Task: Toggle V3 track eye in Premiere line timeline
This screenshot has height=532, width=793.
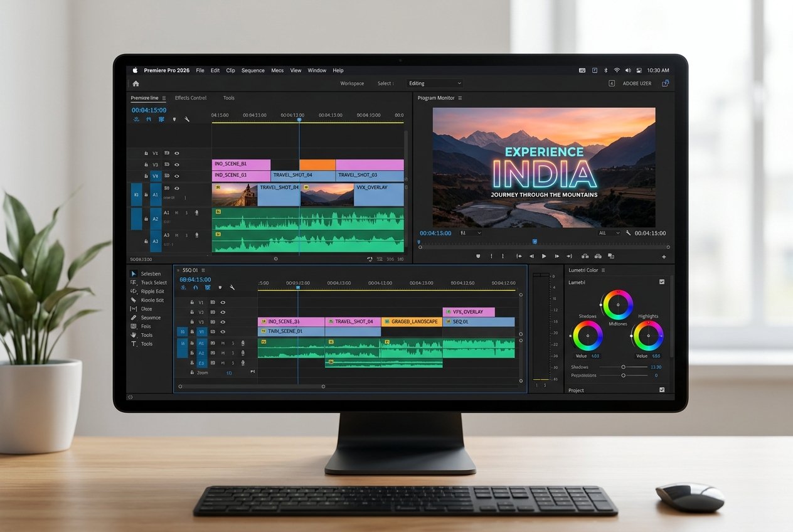Action: click(x=177, y=164)
